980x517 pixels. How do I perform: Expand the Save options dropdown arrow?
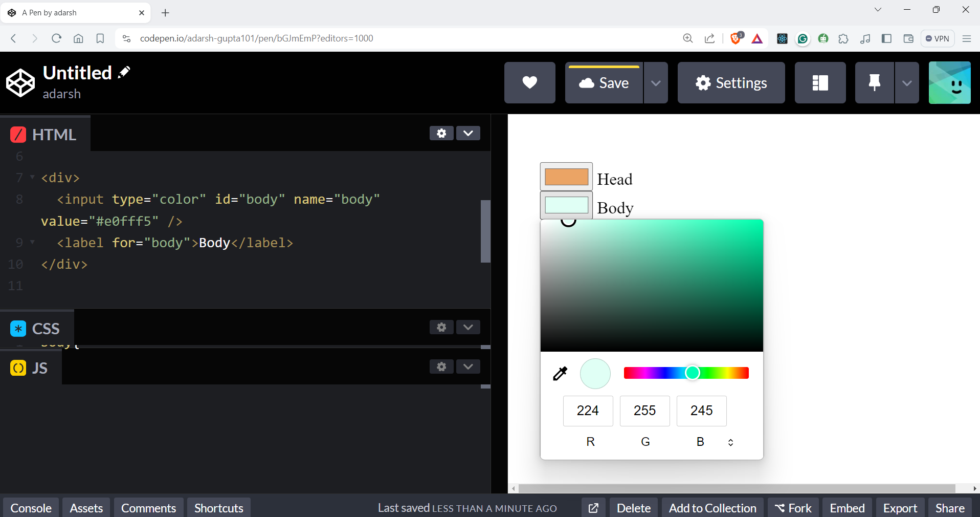tap(656, 83)
